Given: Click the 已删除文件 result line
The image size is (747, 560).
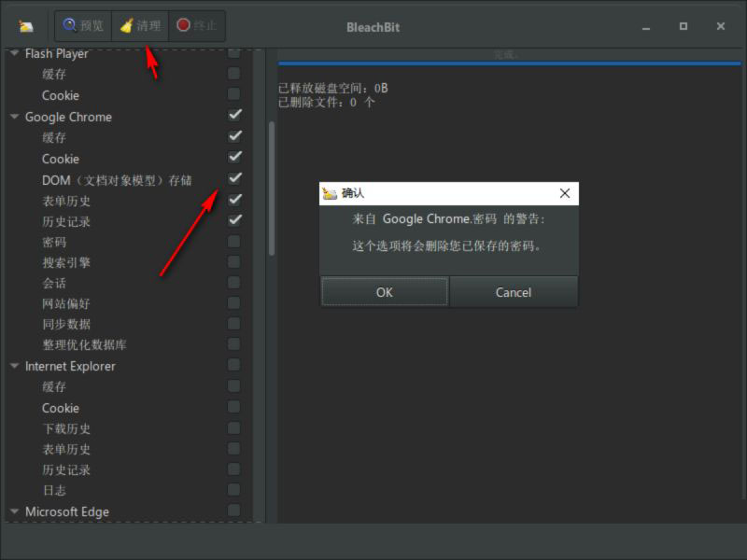Looking at the screenshot, I should [x=326, y=103].
